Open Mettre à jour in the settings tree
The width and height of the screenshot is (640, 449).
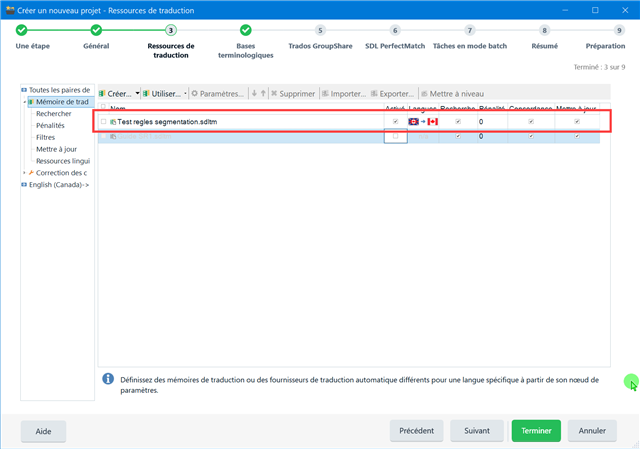point(56,149)
